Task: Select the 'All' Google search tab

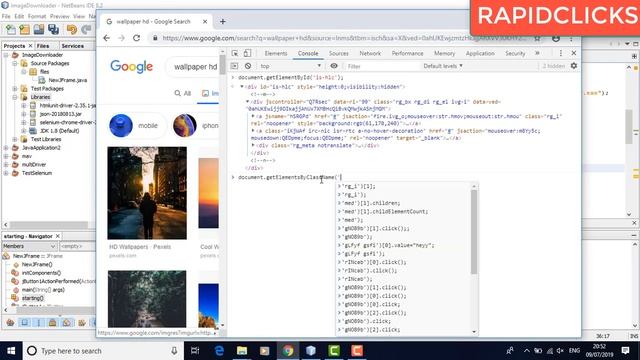Action: [x=182, y=93]
